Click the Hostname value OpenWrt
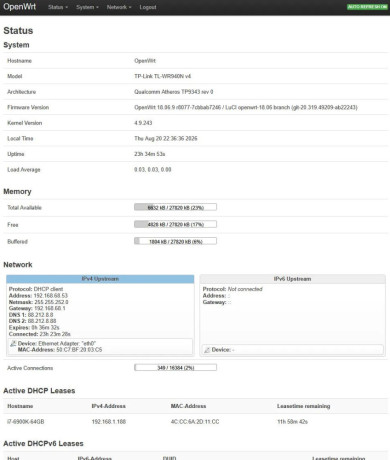 coord(145,61)
